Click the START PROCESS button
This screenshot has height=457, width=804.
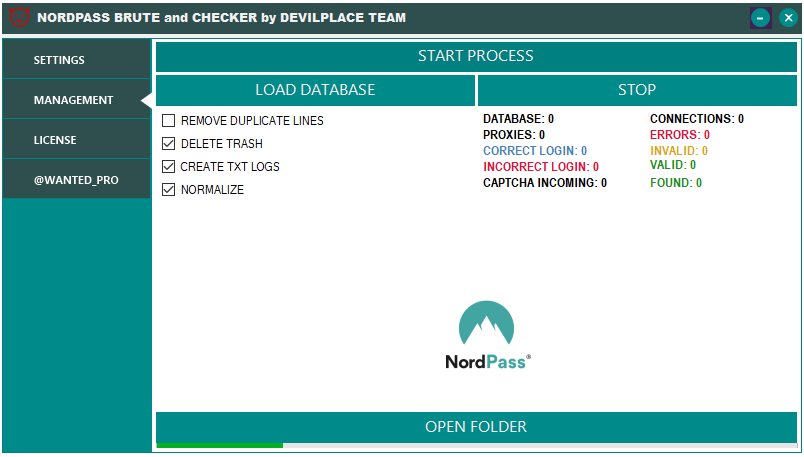pyautogui.click(x=476, y=56)
